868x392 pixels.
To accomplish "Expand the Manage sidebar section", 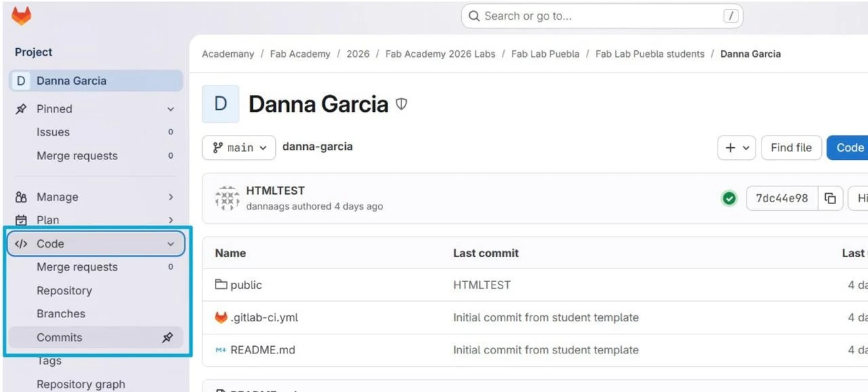I will point(170,197).
